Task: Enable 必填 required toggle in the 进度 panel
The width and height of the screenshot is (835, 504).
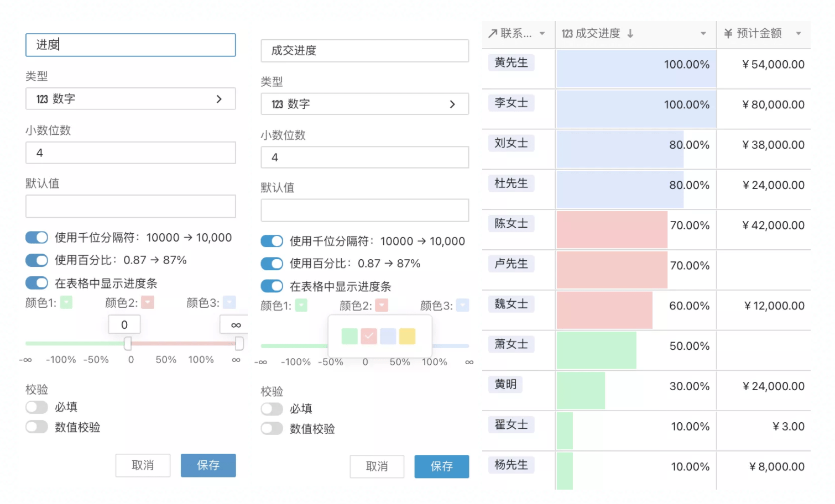Action: tap(36, 407)
